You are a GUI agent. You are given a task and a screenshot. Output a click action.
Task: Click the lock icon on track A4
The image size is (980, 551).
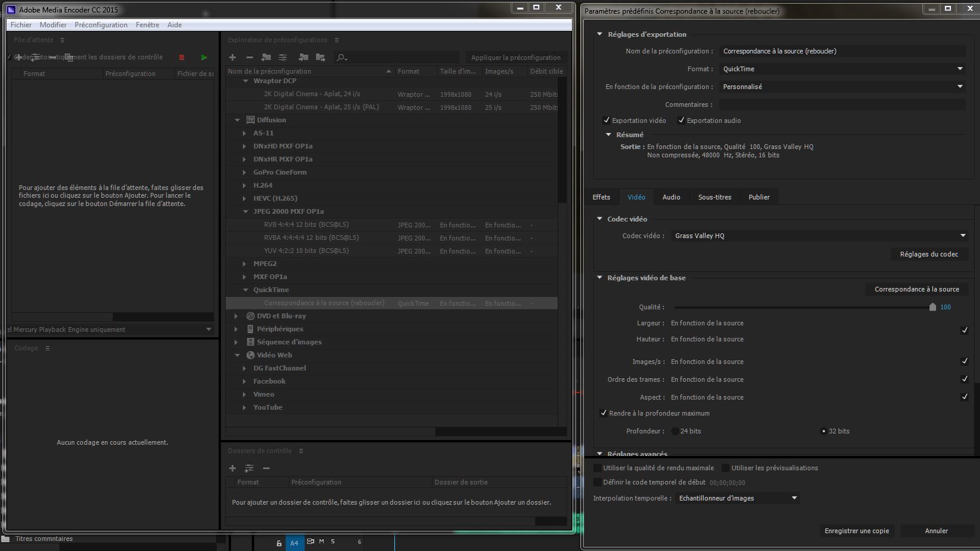coord(279,543)
